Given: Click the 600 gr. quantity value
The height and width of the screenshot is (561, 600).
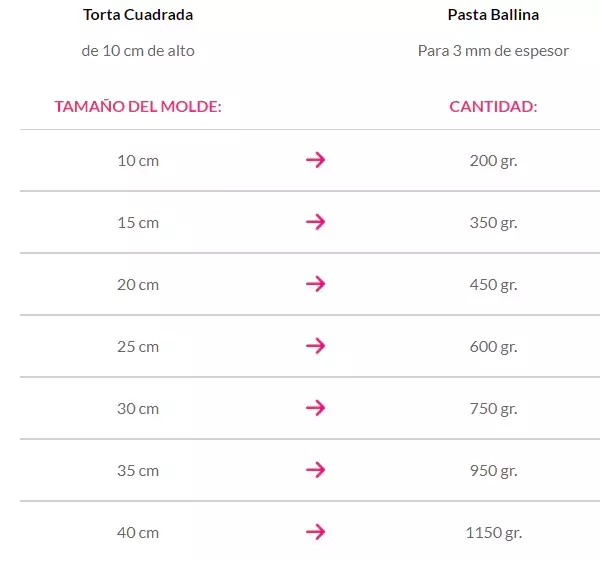Looking at the screenshot, I should pyautogui.click(x=494, y=347).
